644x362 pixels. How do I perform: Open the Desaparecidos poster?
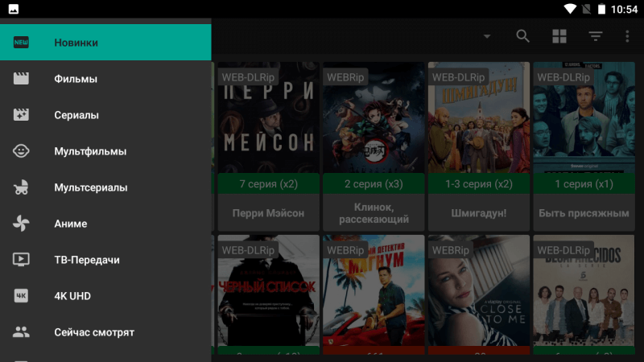(x=584, y=290)
